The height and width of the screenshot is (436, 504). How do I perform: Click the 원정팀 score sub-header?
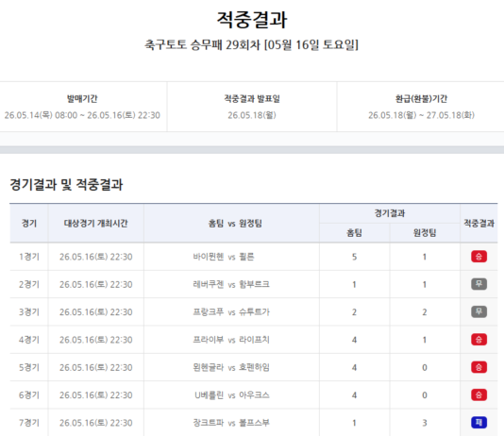point(425,232)
